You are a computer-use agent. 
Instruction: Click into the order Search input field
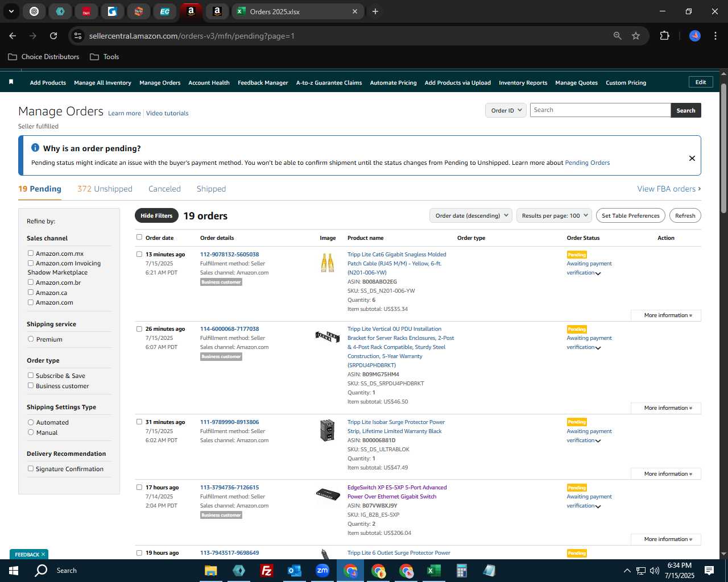coord(601,110)
